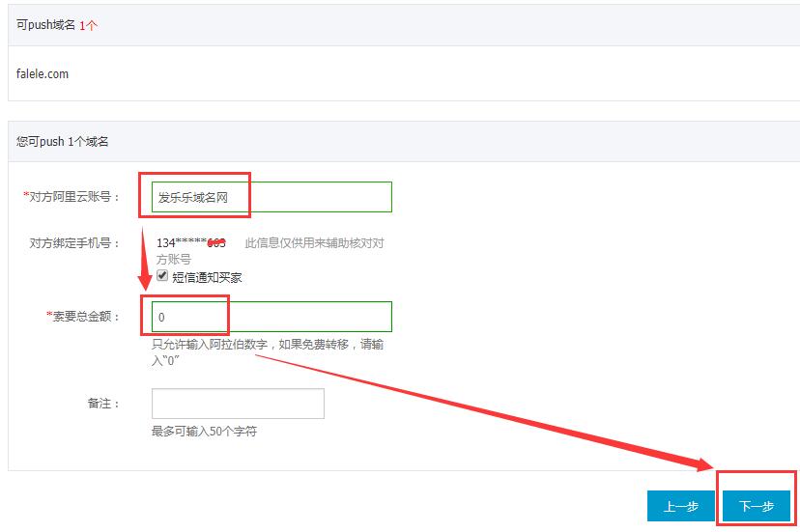Click the 此信息仅供用来辅助核对 hint text
The image size is (800, 532).
pyautogui.click(x=314, y=243)
